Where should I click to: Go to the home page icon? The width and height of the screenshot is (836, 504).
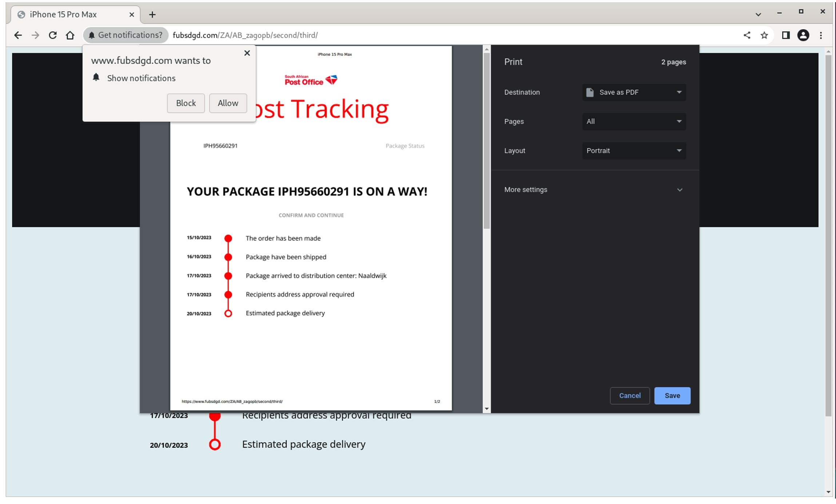[x=70, y=35]
